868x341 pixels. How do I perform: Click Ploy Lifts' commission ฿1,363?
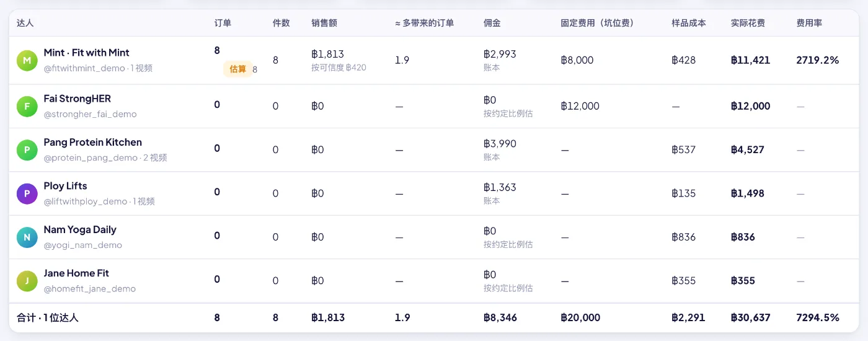(500, 187)
